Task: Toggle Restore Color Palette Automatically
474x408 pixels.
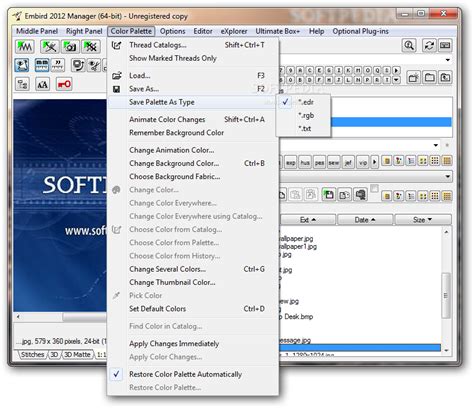Action: pos(193,374)
